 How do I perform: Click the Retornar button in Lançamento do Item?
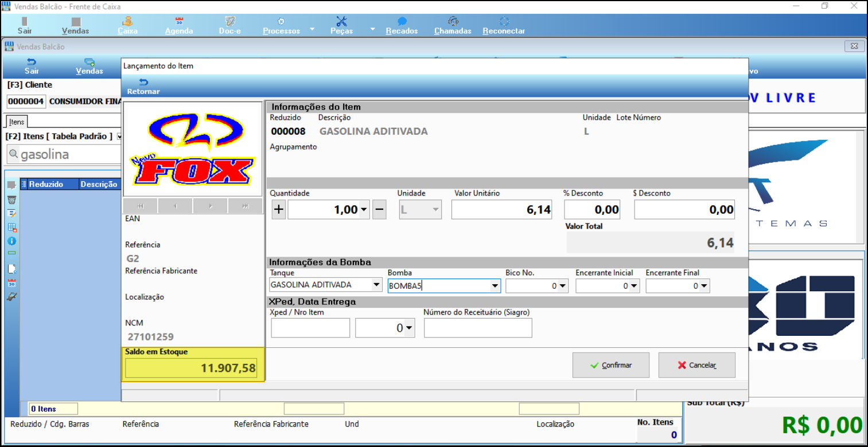pos(143,87)
